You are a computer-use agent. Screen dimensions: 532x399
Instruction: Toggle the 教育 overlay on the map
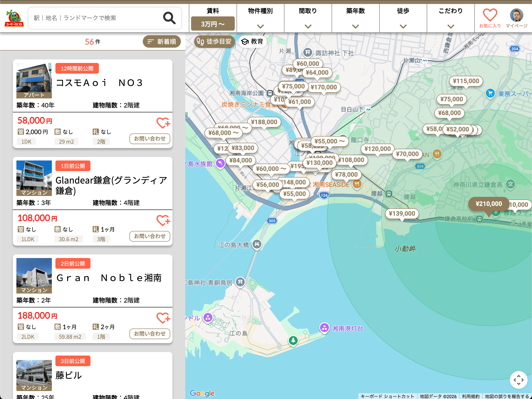click(x=252, y=41)
